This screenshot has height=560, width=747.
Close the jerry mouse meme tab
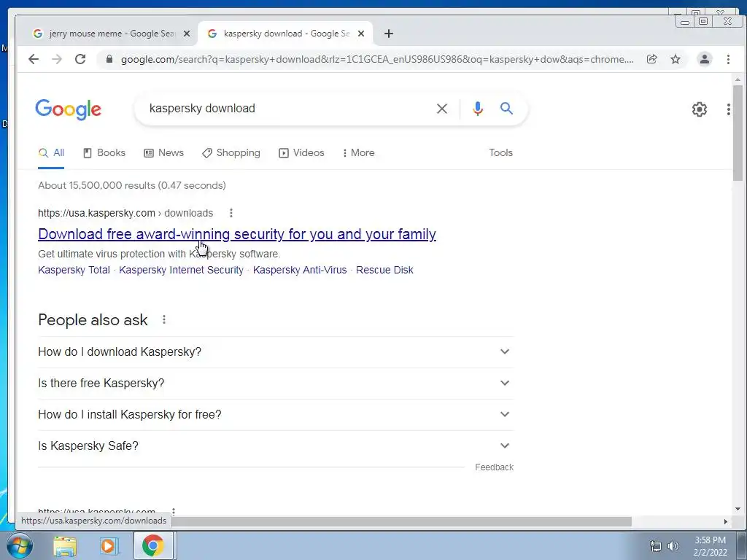pos(187,34)
